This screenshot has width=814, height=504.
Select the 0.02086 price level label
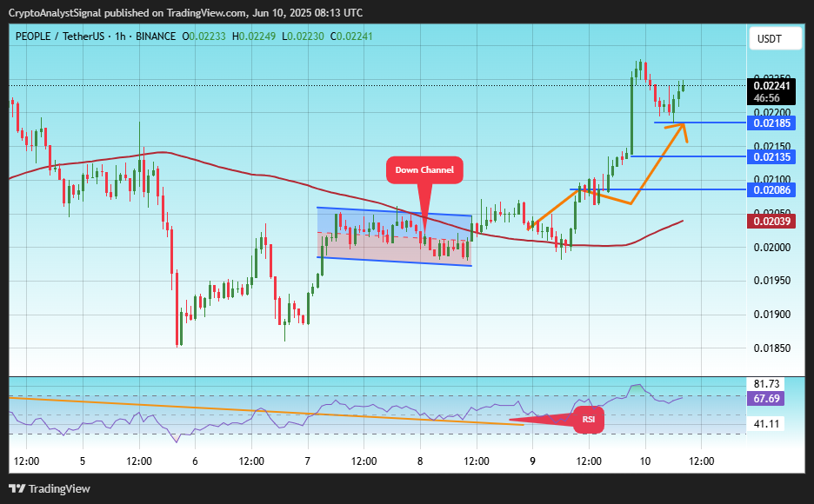pyautogui.click(x=772, y=189)
